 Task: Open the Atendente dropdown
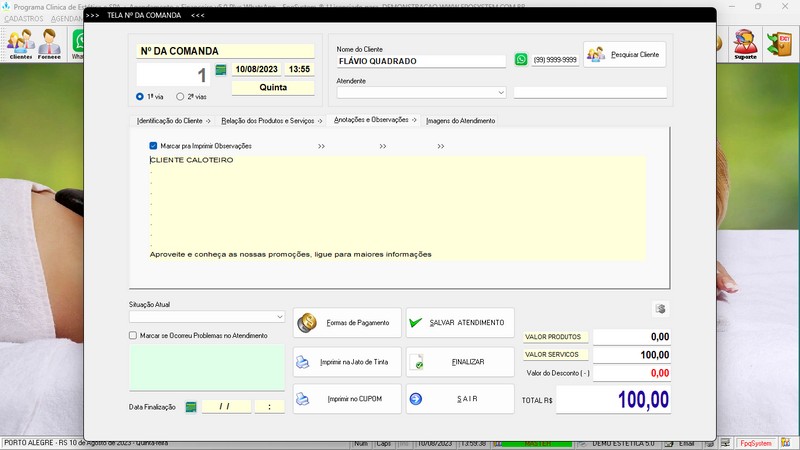tap(501, 92)
